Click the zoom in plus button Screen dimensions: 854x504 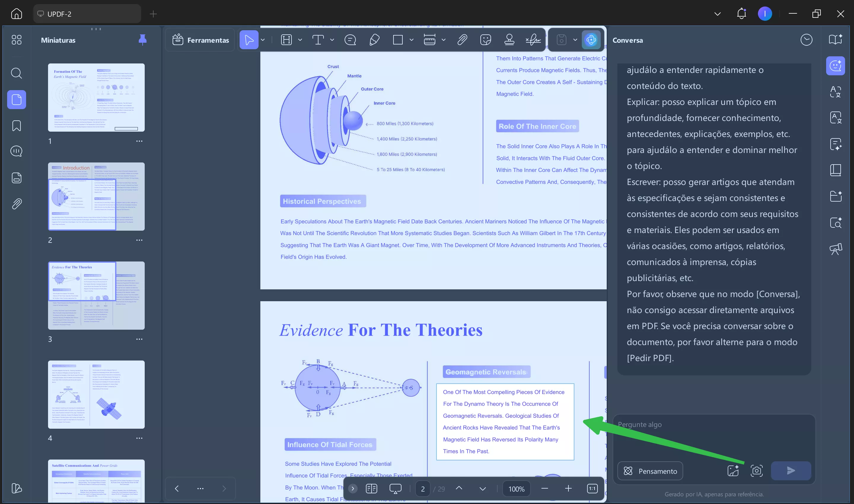(x=568, y=489)
